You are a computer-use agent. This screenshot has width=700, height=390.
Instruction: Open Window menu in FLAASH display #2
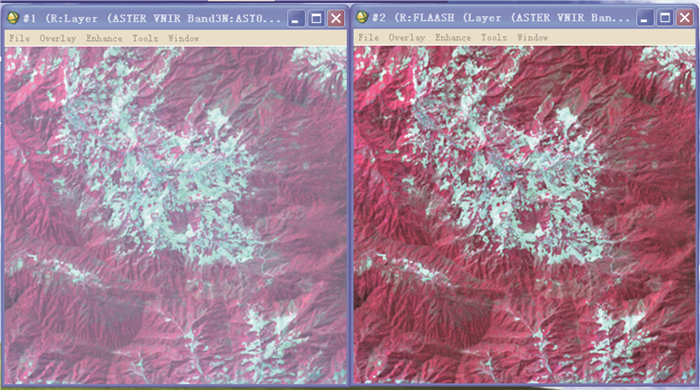tap(532, 37)
